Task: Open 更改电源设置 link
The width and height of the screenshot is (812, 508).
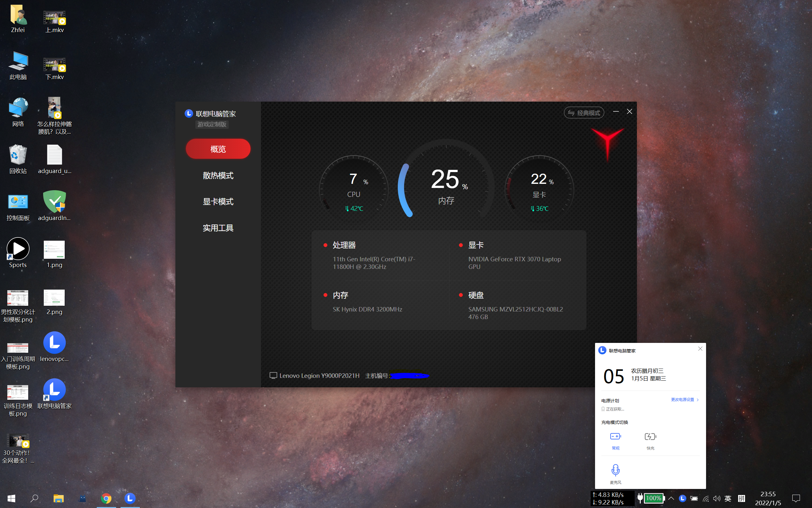Action: click(684, 400)
